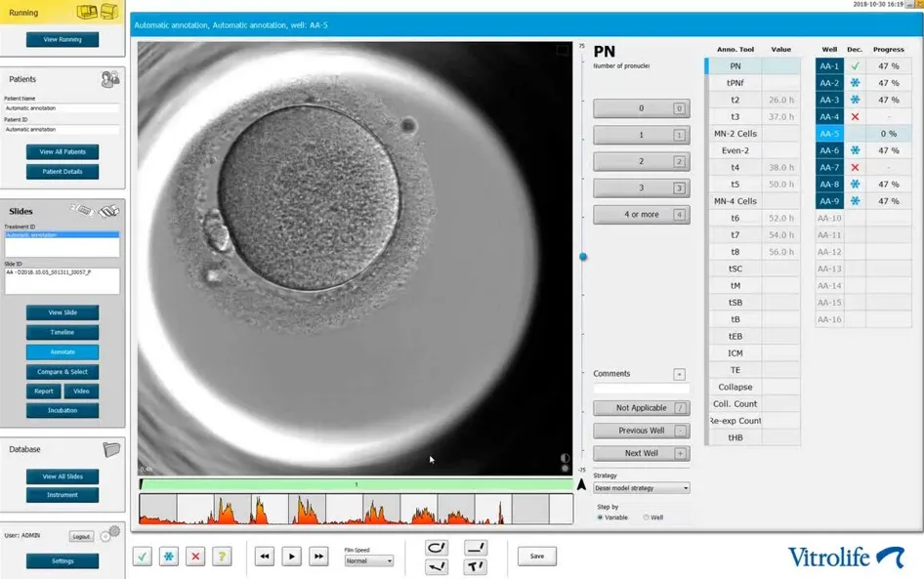The width and height of the screenshot is (924, 579).
Task: Select well AA-6 in the well list
Action: (829, 150)
